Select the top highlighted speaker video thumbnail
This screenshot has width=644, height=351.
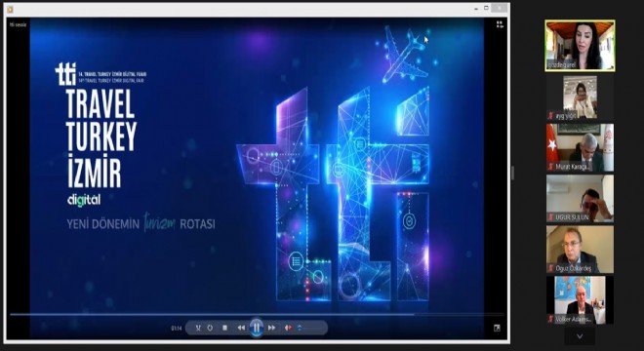click(580, 46)
